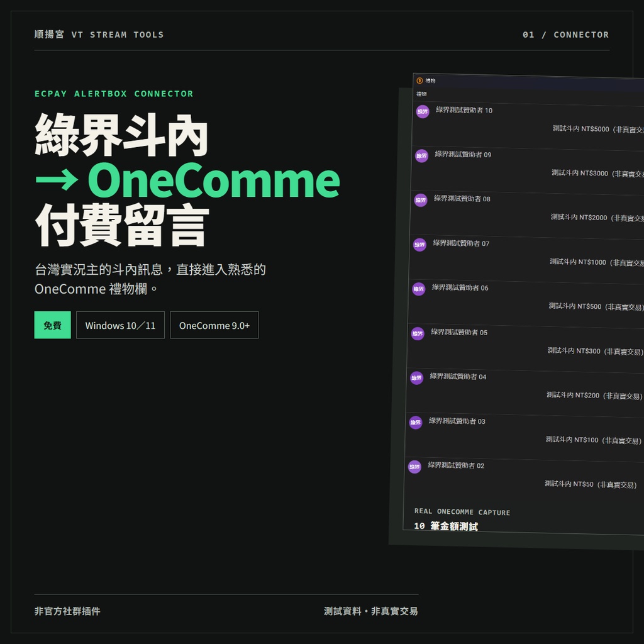The width and height of the screenshot is (644, 644).
Task: Click the orange icon in the 禮物 window title
Action: click(x=419, y=80)
